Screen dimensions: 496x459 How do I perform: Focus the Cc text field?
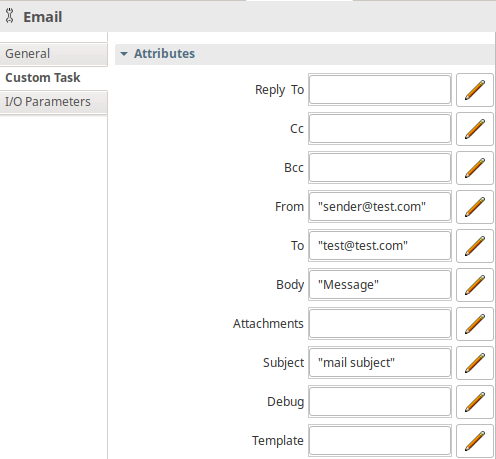(380, 129)
